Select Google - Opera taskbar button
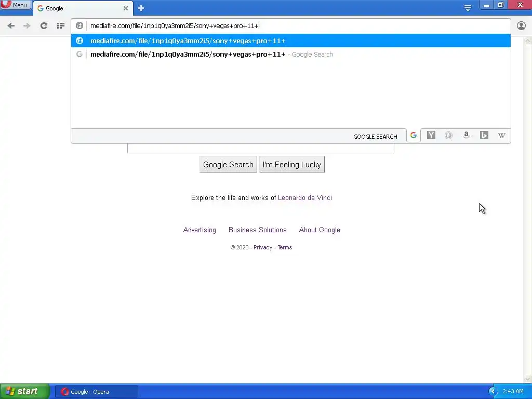 (x=97, y=392)
